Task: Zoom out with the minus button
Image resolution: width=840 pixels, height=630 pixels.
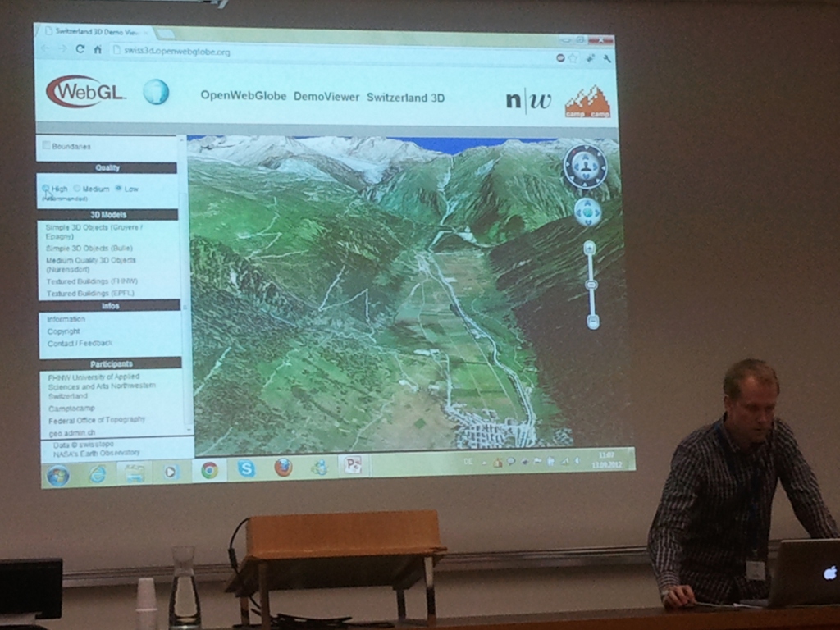Action: tap(592, 322)
